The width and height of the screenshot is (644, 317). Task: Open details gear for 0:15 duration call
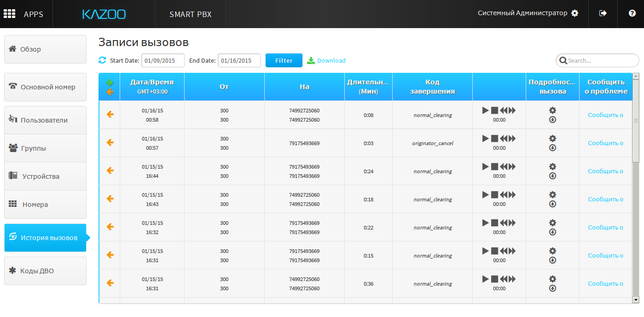coord(553,251)
